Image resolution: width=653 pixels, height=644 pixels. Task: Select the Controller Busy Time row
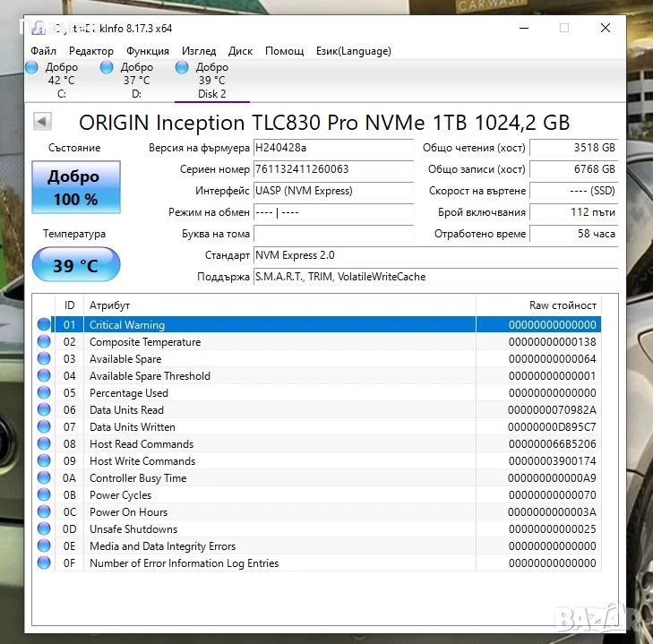319,478
